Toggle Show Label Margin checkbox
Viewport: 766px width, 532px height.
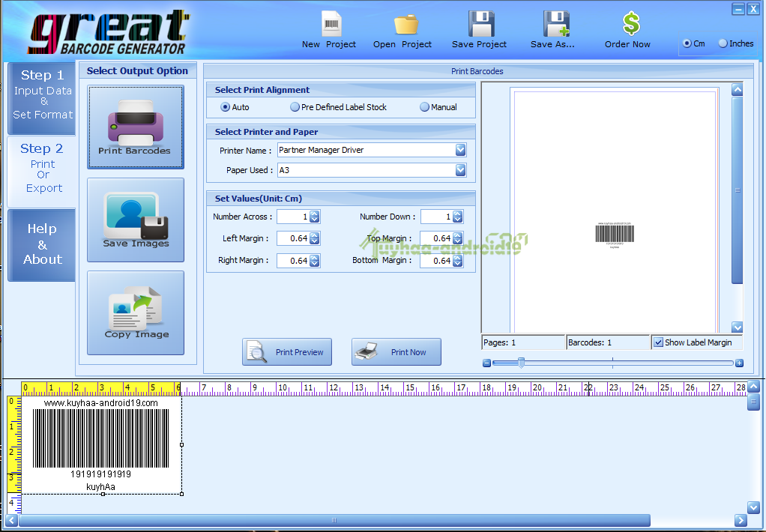(x=658, y=342)
